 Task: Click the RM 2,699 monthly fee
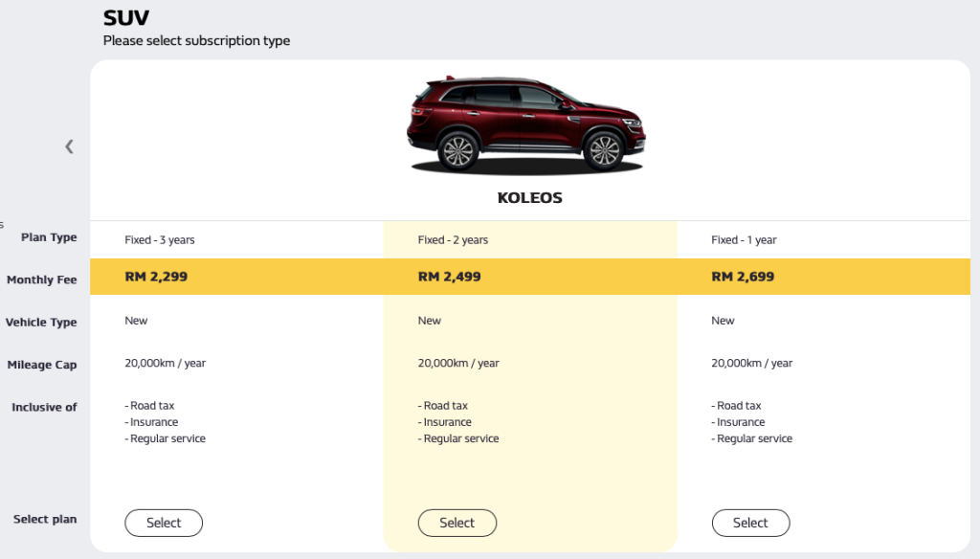click(743, 277)
